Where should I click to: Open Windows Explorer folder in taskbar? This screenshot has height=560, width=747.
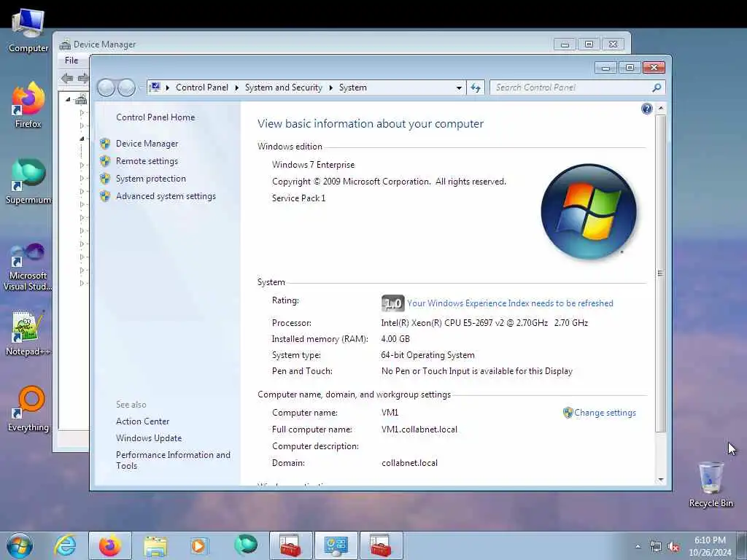pyautogui.click(x=155, y=546)
